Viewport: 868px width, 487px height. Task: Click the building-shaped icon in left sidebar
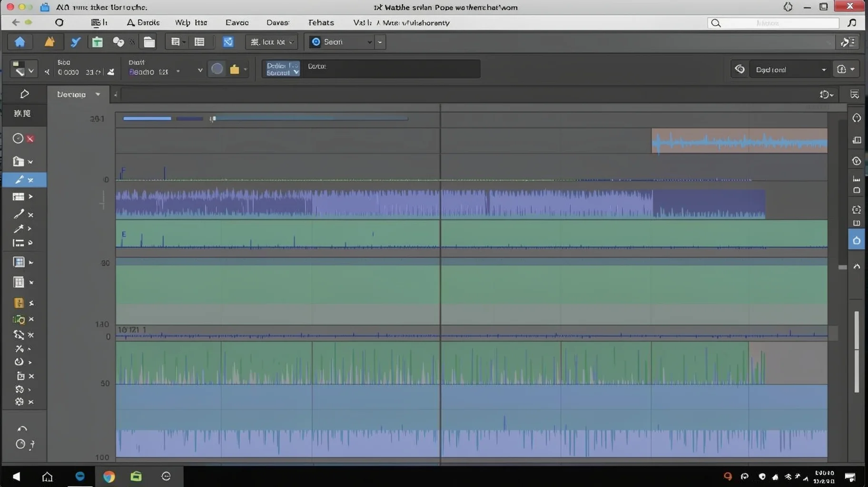(x=18, y=161)
